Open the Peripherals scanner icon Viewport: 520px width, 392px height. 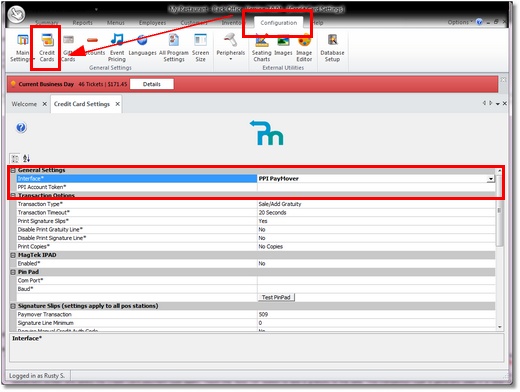[x=231, y=45]
